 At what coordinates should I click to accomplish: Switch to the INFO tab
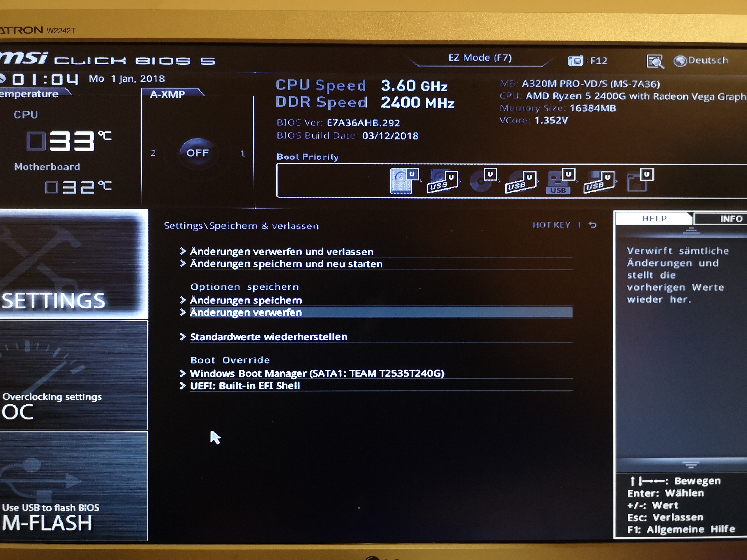[730, 219]
